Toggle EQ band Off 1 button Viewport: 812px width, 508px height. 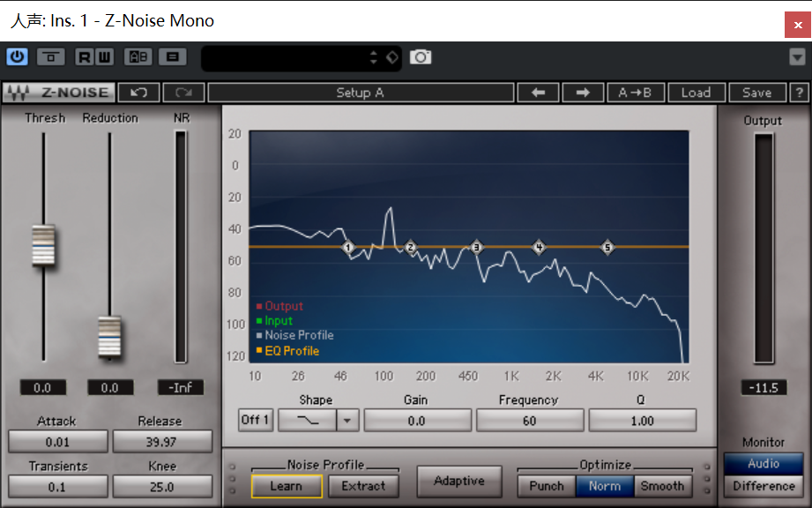tap(256, 420)
